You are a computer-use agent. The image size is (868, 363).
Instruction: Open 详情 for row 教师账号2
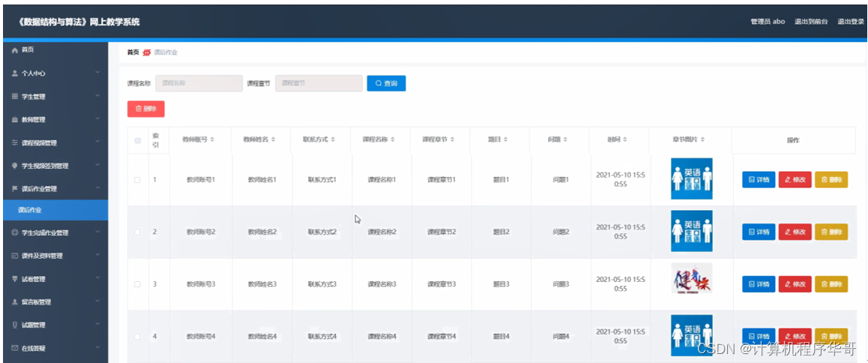click(759, 232)
